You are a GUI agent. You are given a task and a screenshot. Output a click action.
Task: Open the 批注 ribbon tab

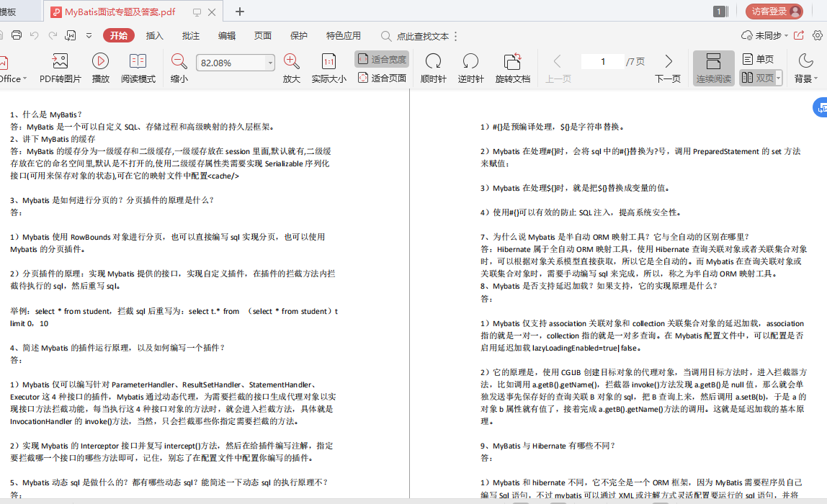click(190, 35)
